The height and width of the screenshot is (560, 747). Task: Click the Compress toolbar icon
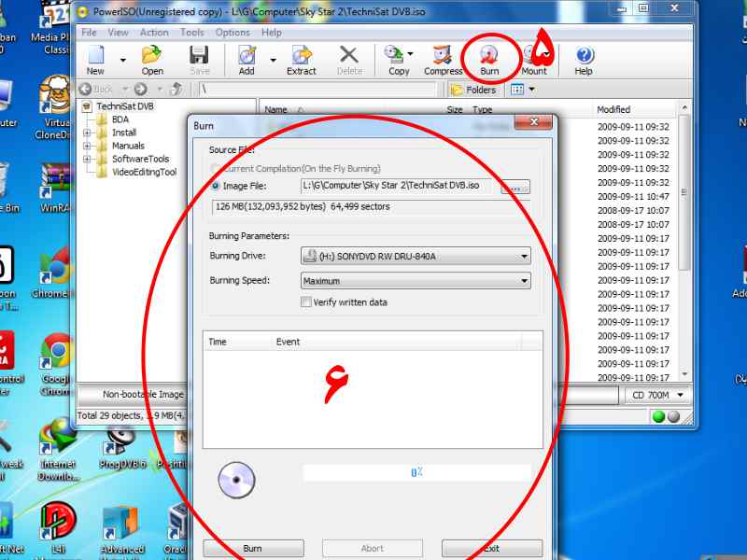pyautogui.click(x=443, y=60)
